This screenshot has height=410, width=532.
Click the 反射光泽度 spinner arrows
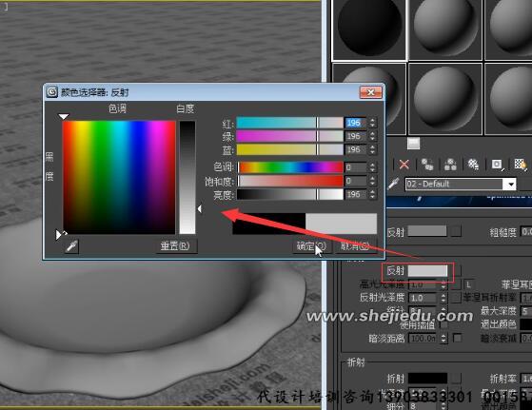click(x=443, y=298)
